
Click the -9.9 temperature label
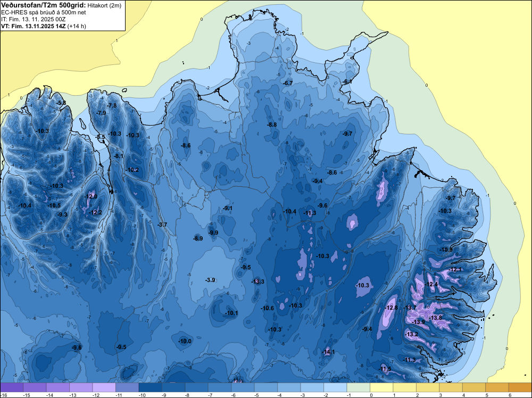213,233
